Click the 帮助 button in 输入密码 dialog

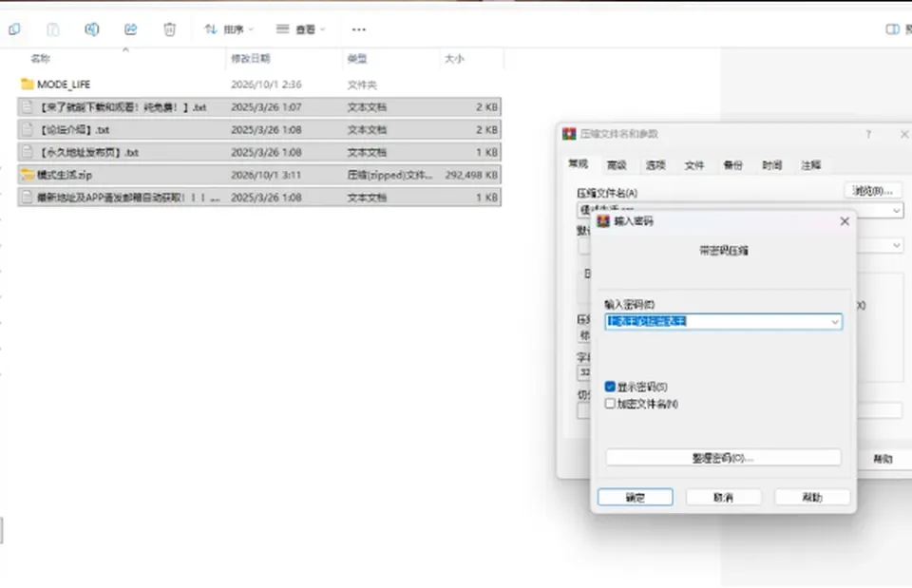pos(812,497)
